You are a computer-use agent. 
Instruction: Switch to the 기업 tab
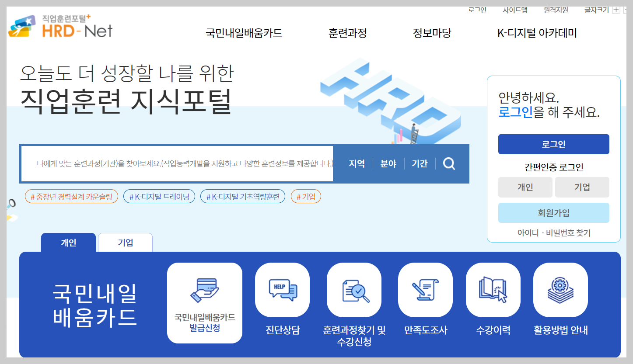(125, 242)
